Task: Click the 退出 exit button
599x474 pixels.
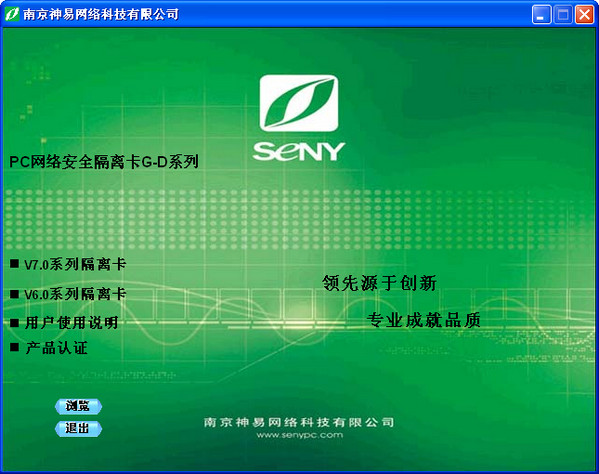Action: (x=78, y=429)
